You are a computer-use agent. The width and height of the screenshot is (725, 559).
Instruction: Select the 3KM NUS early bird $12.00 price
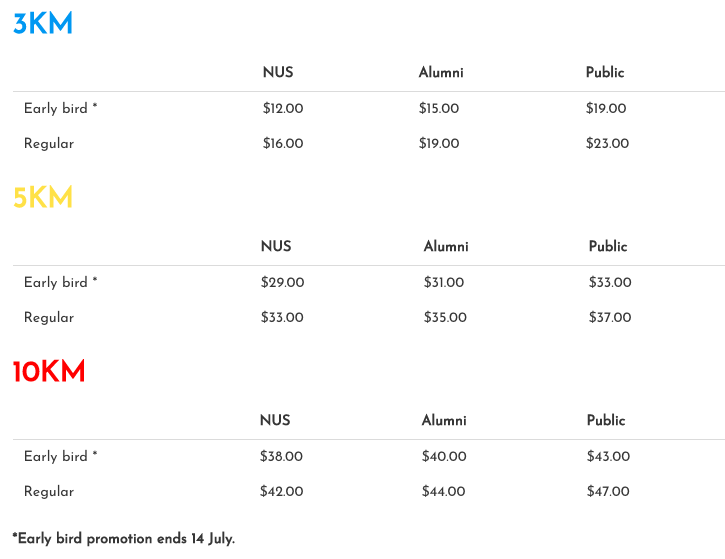(283, 108)
